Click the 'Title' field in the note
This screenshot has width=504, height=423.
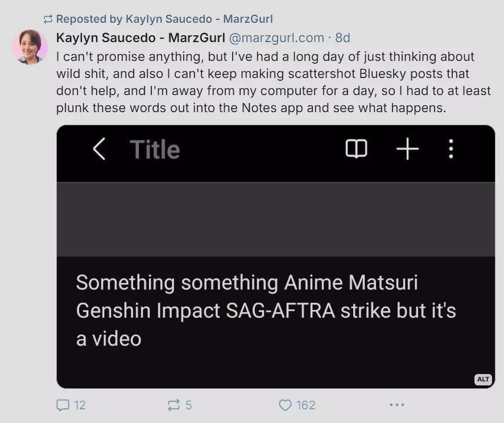coord(155,149)
